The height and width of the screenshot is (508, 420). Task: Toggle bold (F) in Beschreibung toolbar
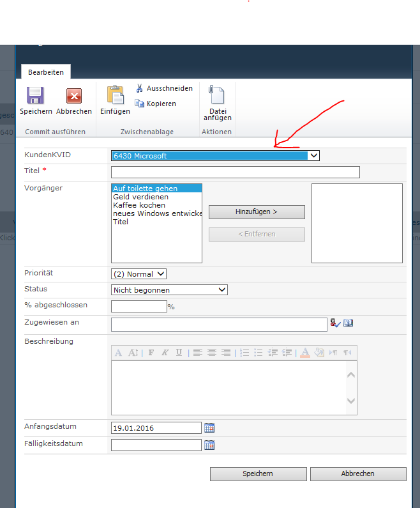(x=151, y=353)
